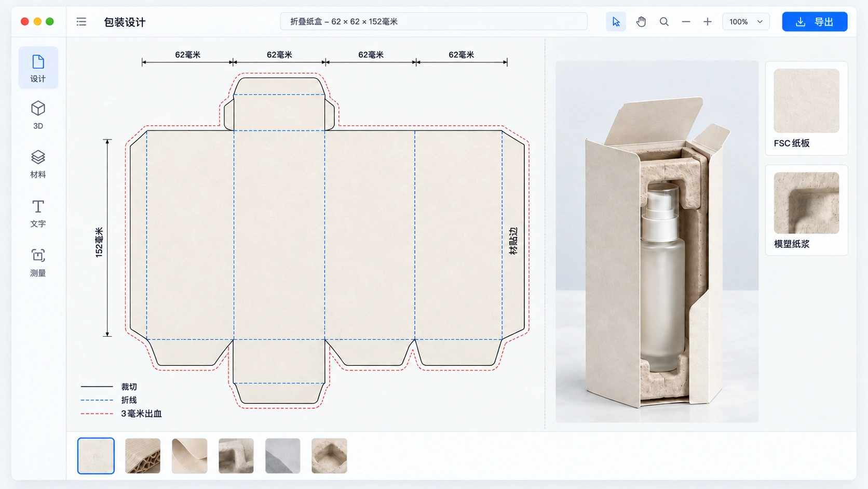868x489 pixels.
Task: Expand the 100% zoom dropdown
Action: coord(746,22)
